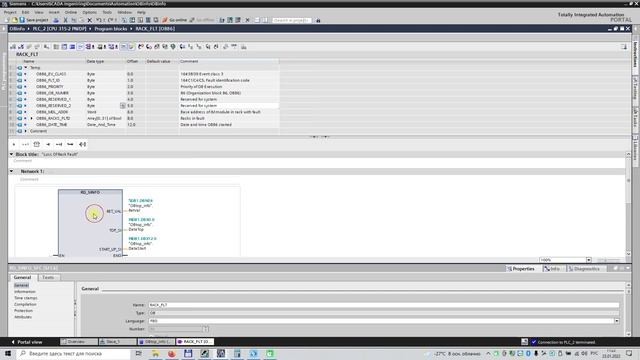
Task: Open the Windows notification center
Action: (629, 353)
